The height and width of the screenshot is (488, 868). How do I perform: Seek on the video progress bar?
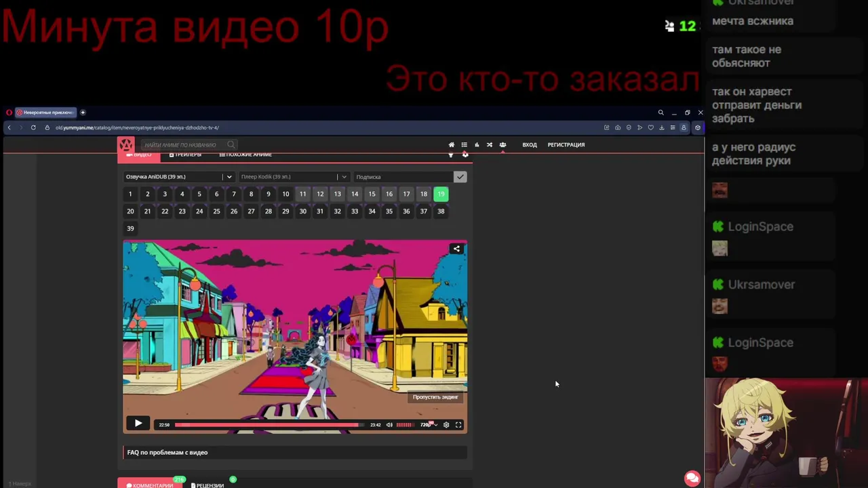(269, 425)
